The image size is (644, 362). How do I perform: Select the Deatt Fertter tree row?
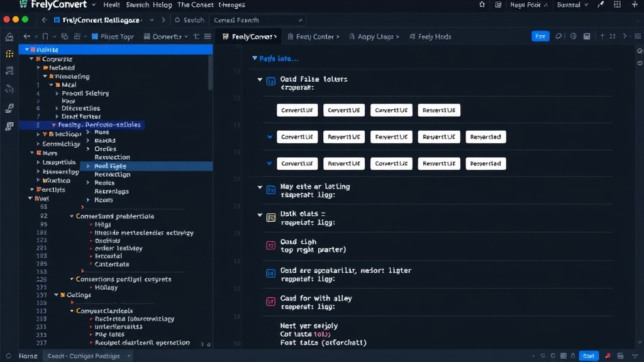click(x=81, y=116)
